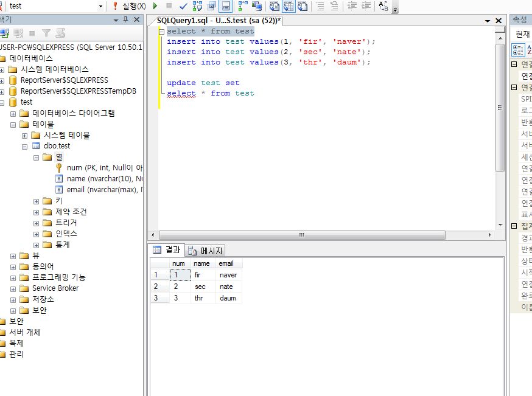This screenshot has height=396, width=532.
Task: Select the email (nvarchar(max)) column
Action: pos(105,190)
